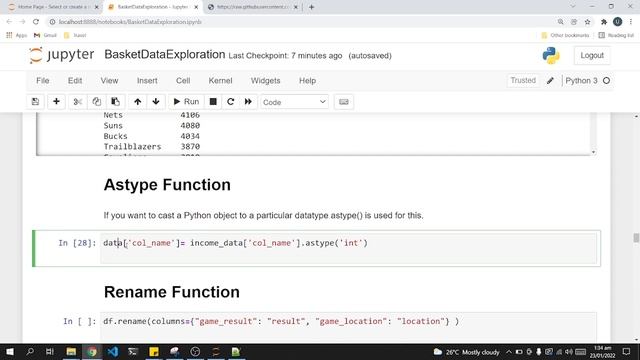
Task: Open the Code cell type dropdown
Action: pyautogui.click(x=294, y=102)
